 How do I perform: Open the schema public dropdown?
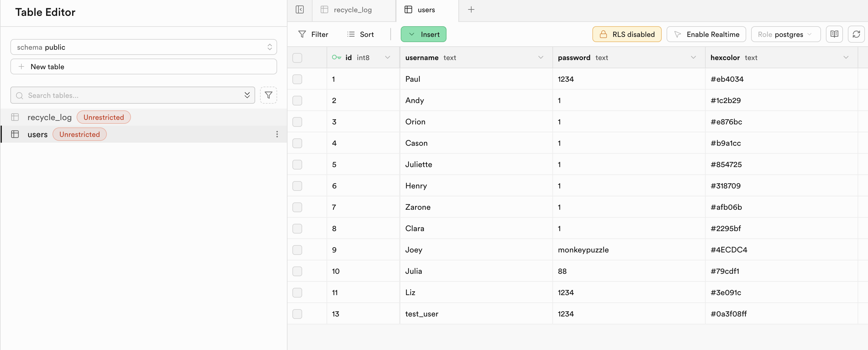point(143,47)
